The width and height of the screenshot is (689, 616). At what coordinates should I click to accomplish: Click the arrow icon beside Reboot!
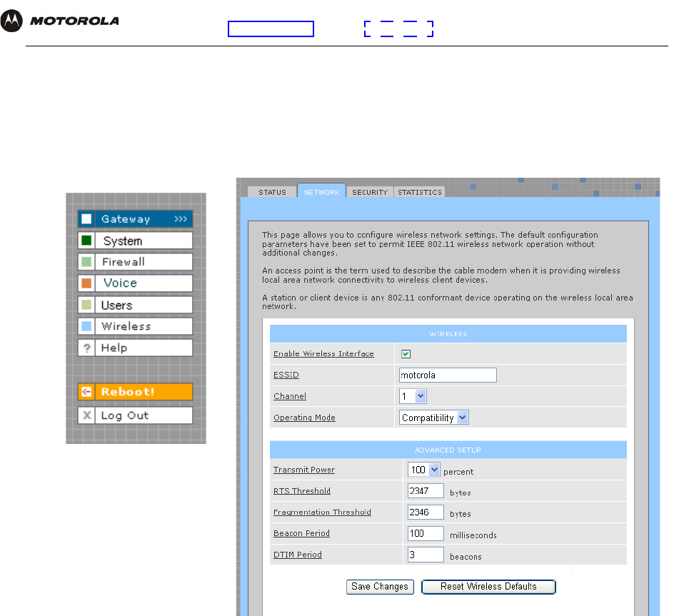point(86,391)
